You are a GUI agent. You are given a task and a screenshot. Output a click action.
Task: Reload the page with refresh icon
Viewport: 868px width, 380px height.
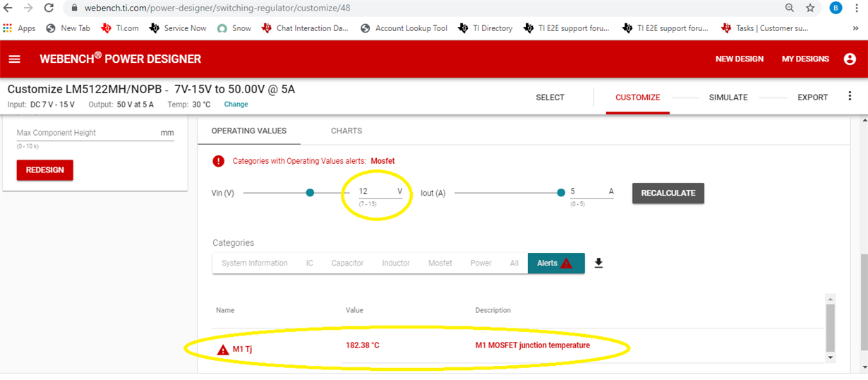point(49,8)
